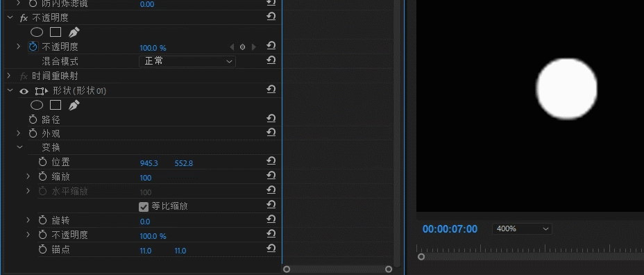Expand the 缩放 property

tap(28, 176)
